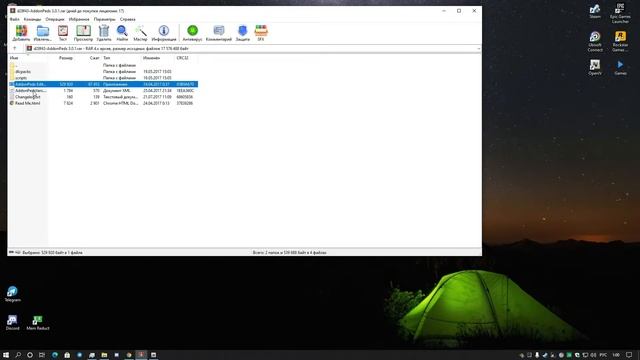Open the Избранное menu

(x=79, y=19)
